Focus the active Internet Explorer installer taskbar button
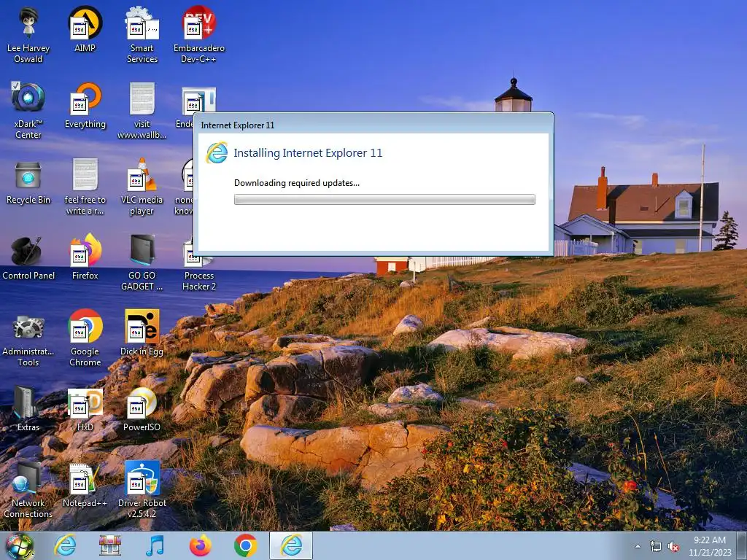This screenshot has width=747, height=560. click(291, 545)
